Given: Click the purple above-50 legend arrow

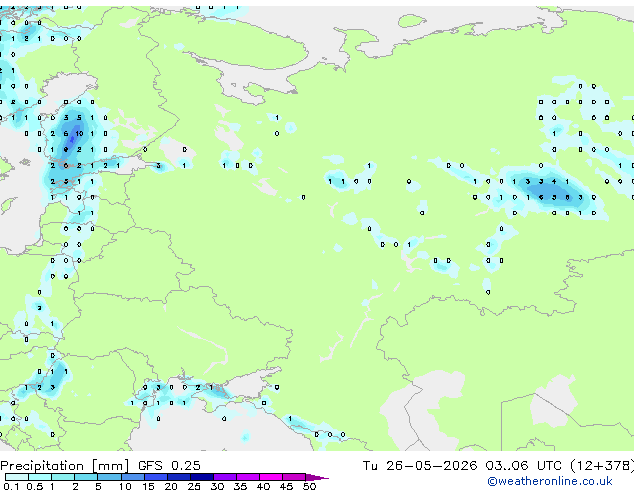Looking at the screenshot, I should [317, 477].
